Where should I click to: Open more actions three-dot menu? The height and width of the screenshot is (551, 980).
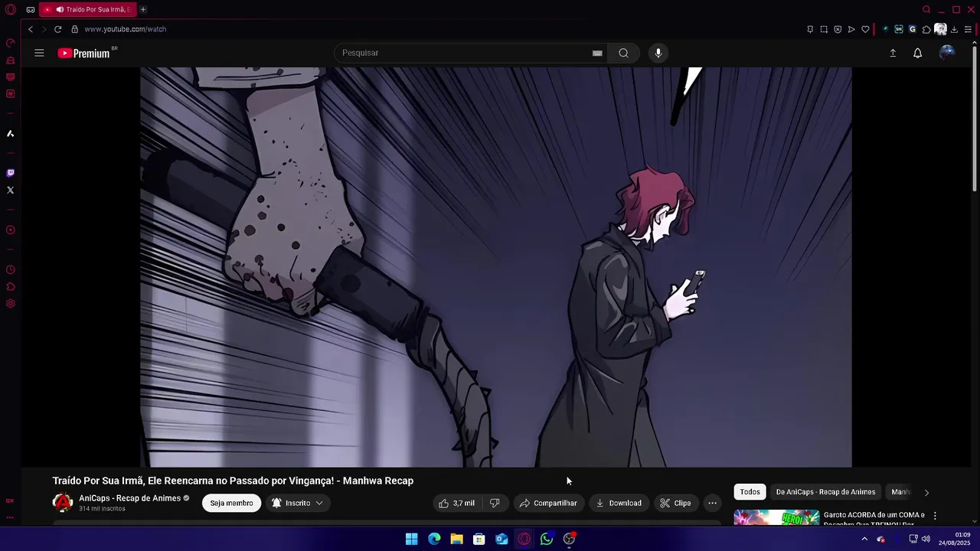coord(712,503)
